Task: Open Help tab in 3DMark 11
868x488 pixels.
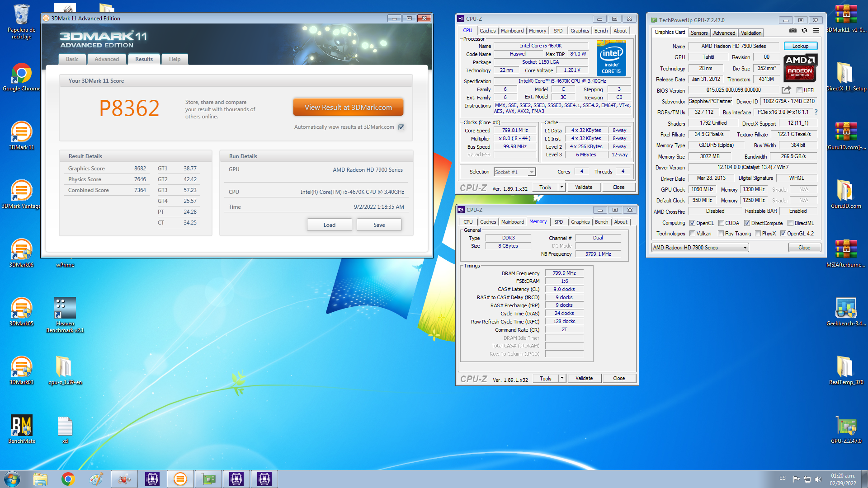Action: [175, 59]
